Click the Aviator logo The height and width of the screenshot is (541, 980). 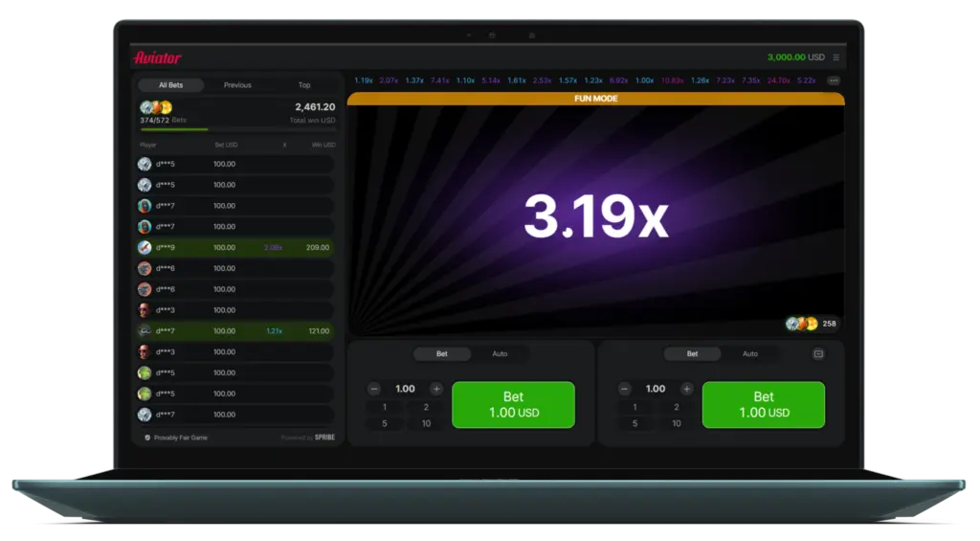(158, 57)
